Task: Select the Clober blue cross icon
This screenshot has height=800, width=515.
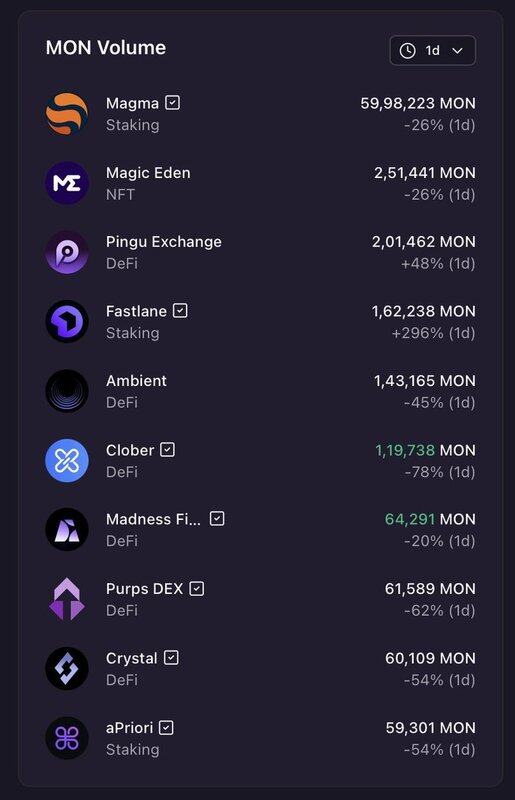Action: (x=67, y=461)
